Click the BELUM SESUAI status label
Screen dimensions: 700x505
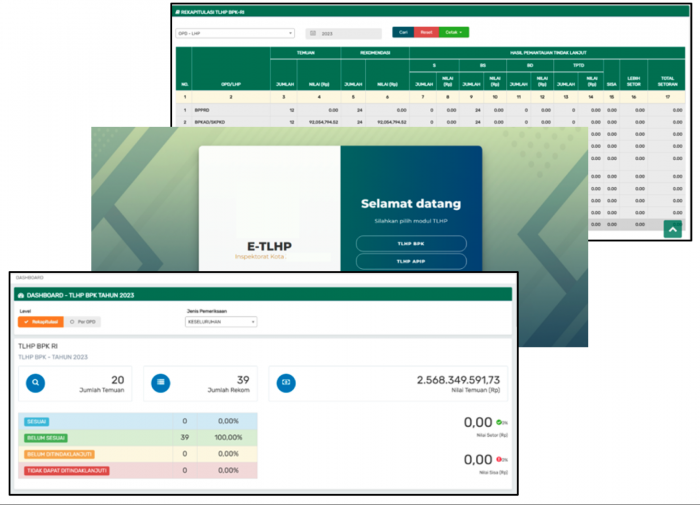click(43, 438)
